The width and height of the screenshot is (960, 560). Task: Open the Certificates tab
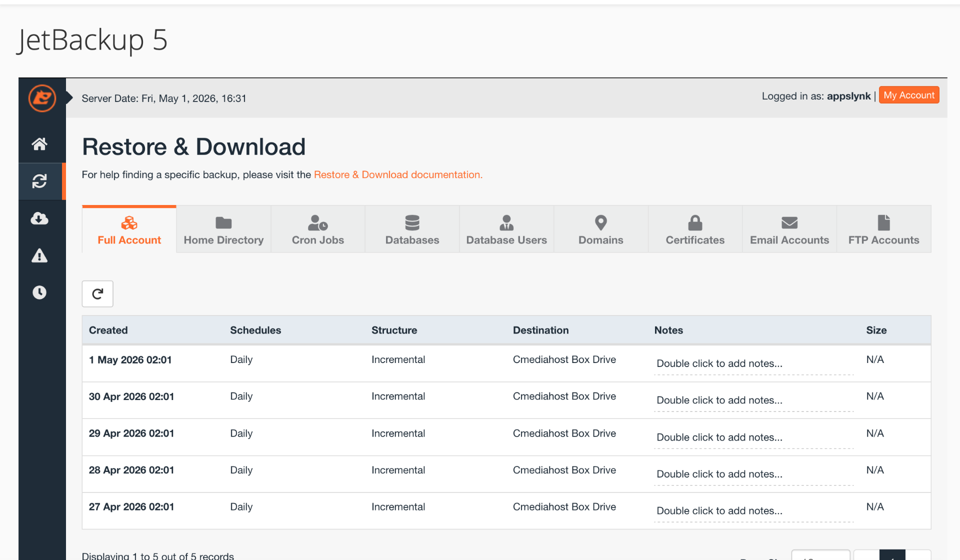coord(695,229)
